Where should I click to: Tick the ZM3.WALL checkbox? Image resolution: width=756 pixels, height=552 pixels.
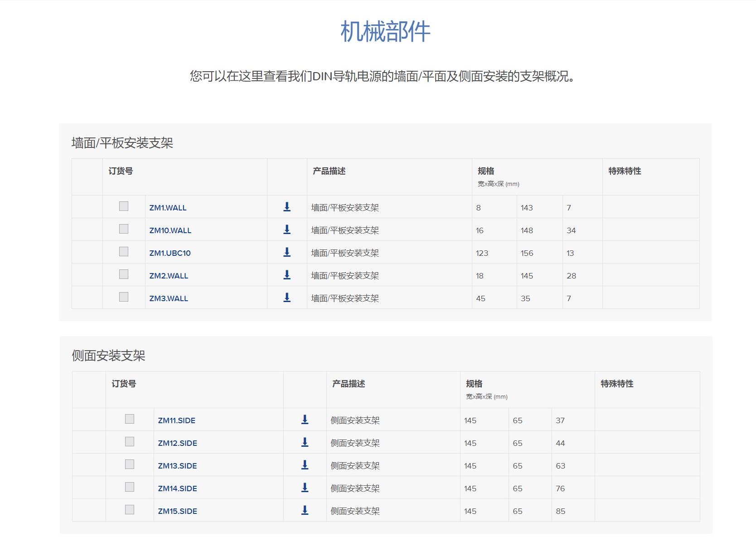click(124, 297)
